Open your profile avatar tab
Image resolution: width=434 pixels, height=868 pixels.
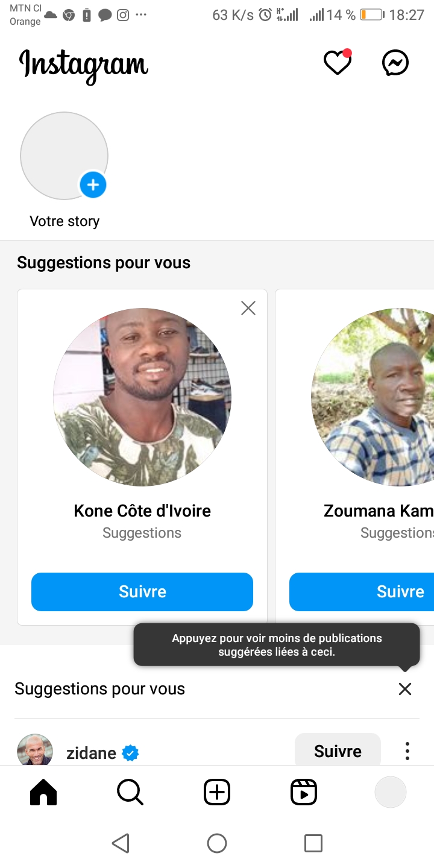(390, 792)
